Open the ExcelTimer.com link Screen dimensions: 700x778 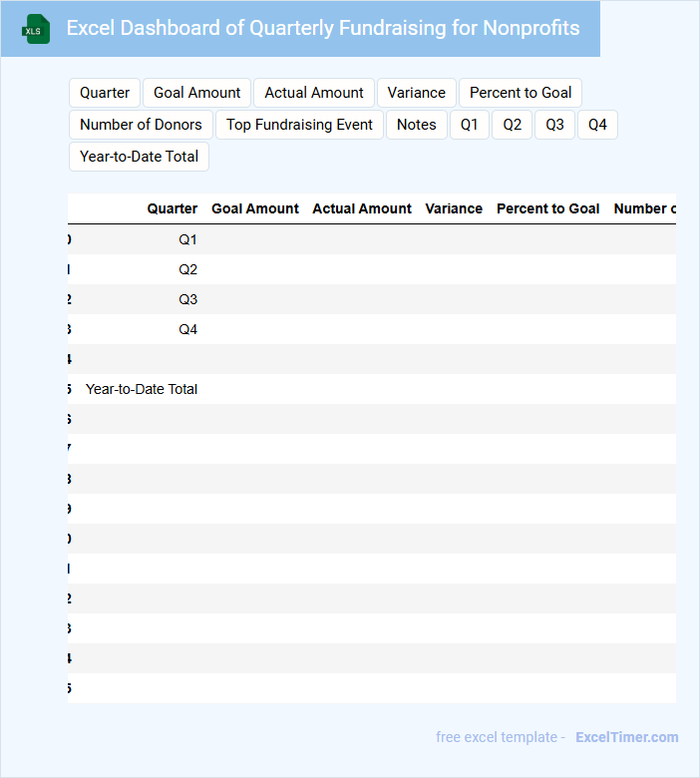pos(627,737)
